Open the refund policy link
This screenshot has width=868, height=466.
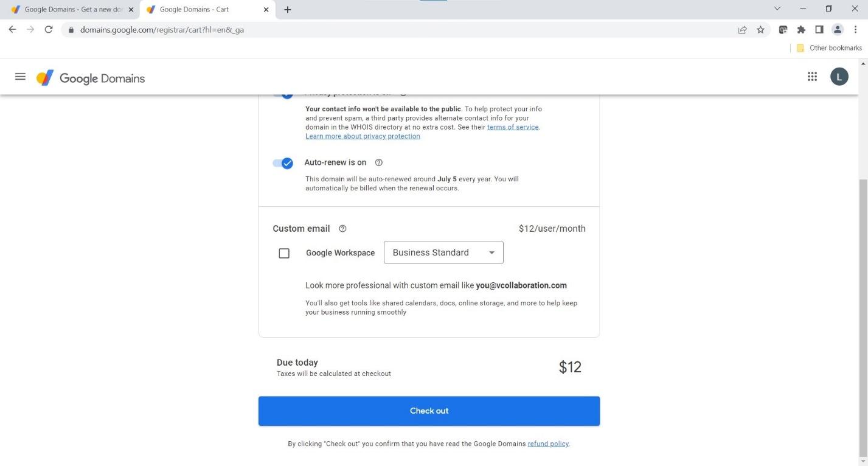pyautogui.click(x=547, y=444)
